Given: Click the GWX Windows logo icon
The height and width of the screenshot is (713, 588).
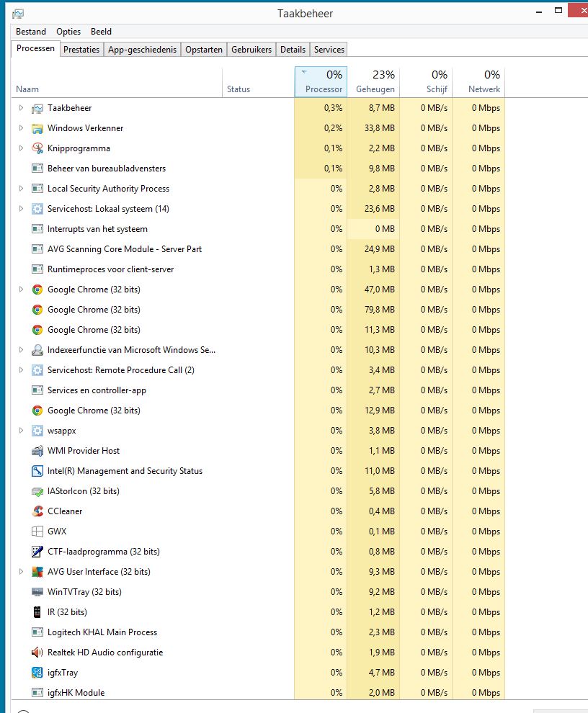Looking at the screenshot, I should point(37,532).
